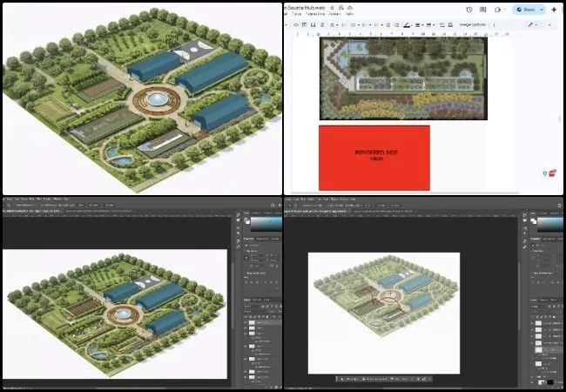The height and width of the screenshot is (392, 566).
Task: Click the Google Docs vertical scrollbar
Action: [560, 118]
